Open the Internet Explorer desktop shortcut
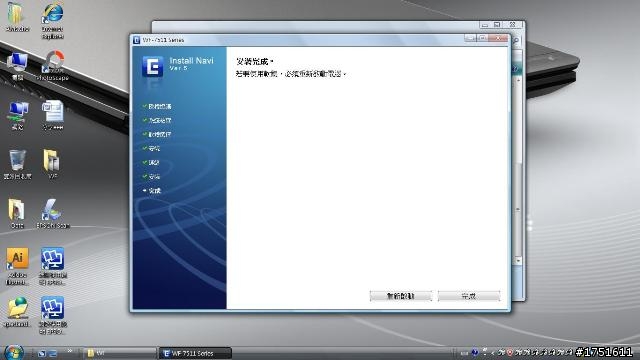640x360 pixels. [53, 20]
